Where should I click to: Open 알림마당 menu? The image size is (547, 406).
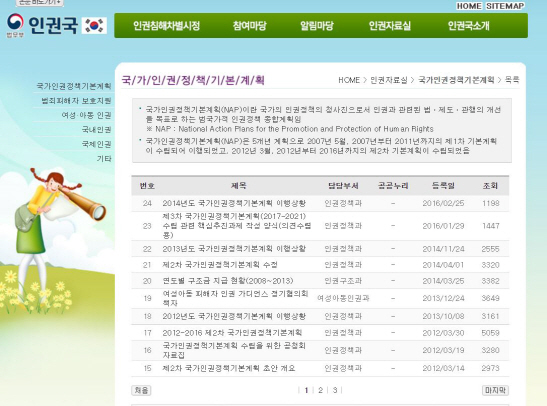pyautogui.click(x=317, y=25)
